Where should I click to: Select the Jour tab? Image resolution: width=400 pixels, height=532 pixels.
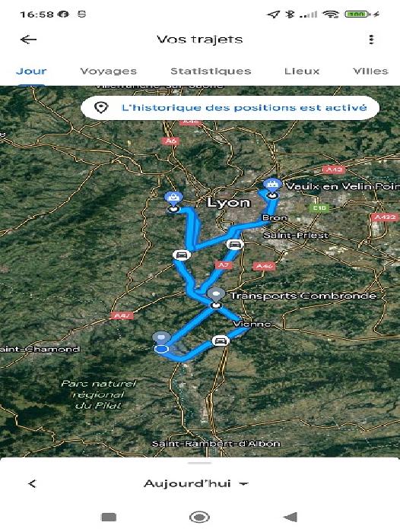point(31,71)
